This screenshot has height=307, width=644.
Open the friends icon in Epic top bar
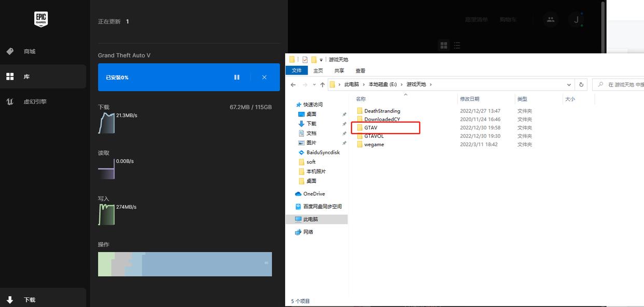(x=550, y=20)
